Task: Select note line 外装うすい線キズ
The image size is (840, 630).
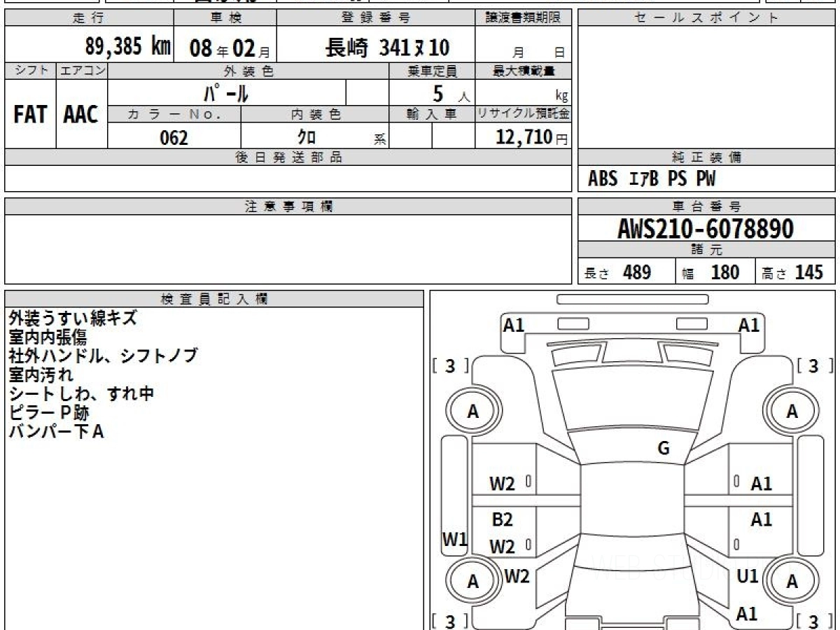Action: tap(73, 318)
